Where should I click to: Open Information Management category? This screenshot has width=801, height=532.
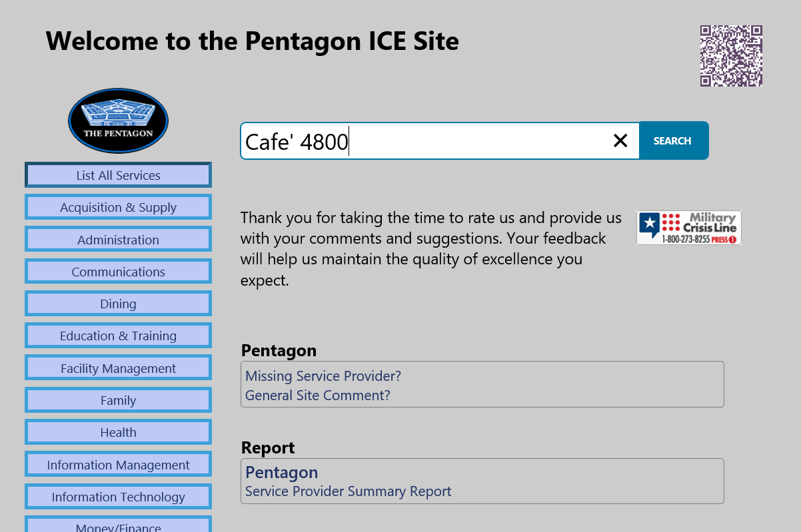(x=118, y=465)
